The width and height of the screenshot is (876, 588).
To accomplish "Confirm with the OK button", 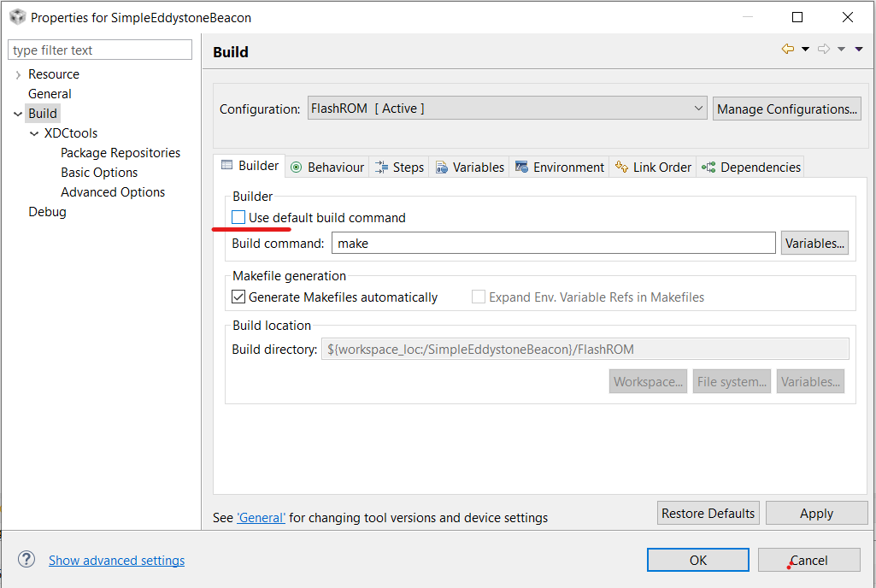I will (697, 560).
